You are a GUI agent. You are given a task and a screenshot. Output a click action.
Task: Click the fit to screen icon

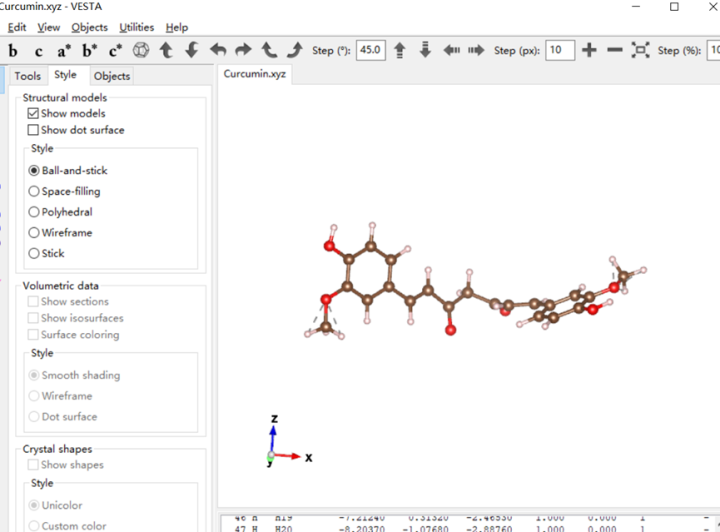(x=640, y=50)
